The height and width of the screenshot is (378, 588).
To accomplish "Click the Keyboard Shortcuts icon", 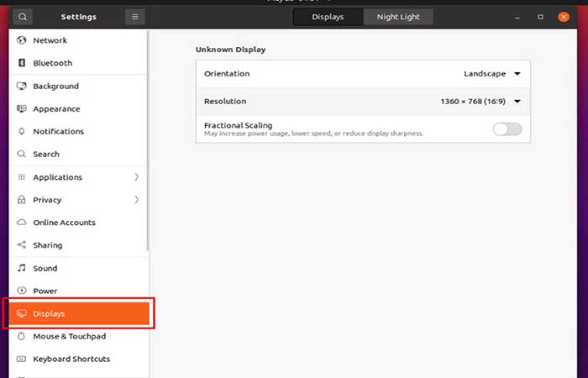I will pyautogui.click(x=21, y=359).
